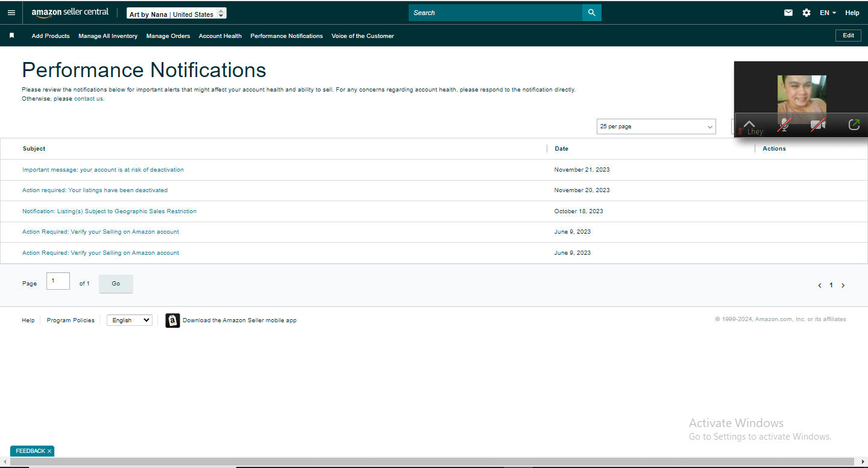Click Download the Amazon Seller mobile app

pyautogui.click(x=240, y=320)
